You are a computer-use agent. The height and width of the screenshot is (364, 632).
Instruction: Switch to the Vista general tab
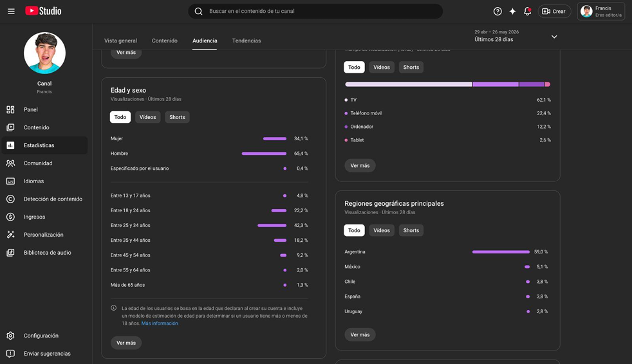(x=120, y=41)
